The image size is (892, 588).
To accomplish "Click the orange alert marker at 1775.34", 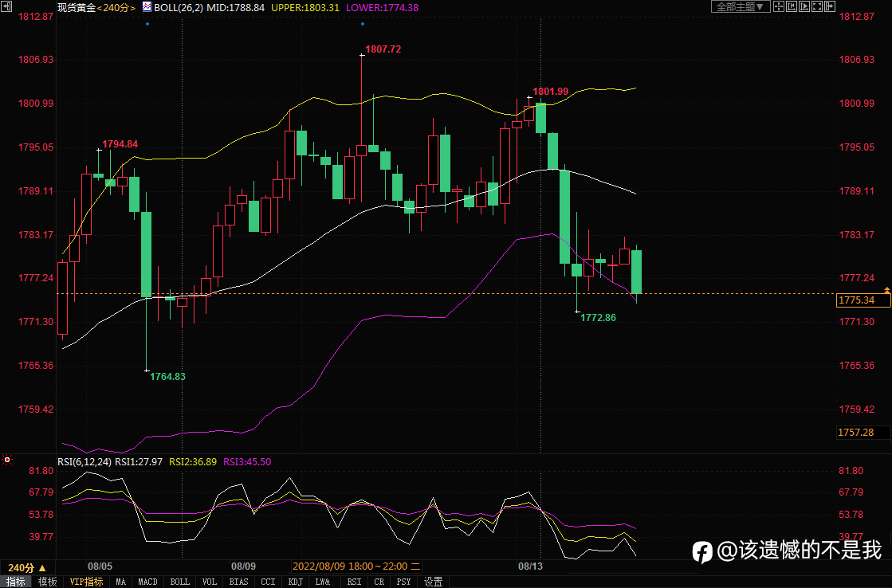I will [887, 291].
